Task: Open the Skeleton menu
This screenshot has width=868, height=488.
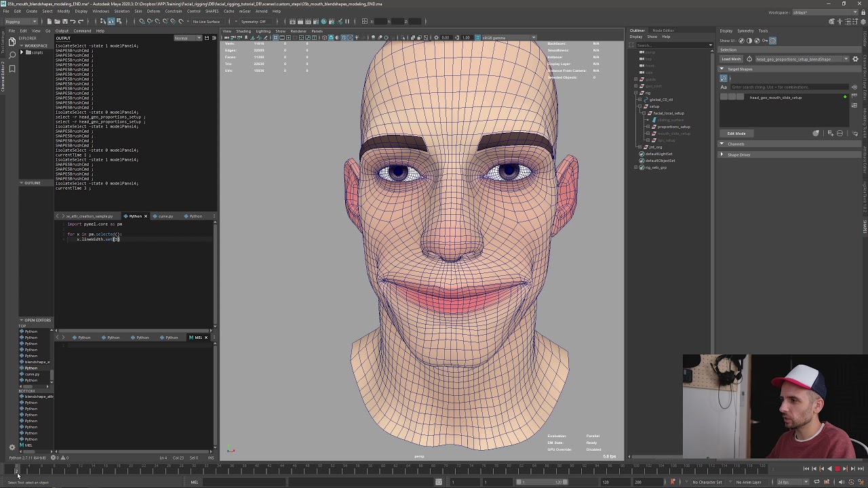Action: [121, 11]
